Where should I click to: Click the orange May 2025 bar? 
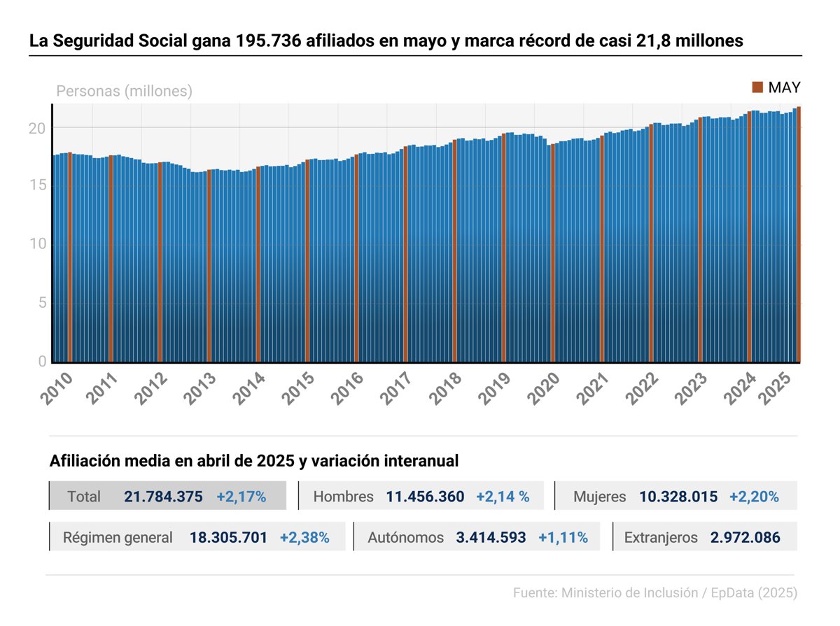tap(799, 234)
